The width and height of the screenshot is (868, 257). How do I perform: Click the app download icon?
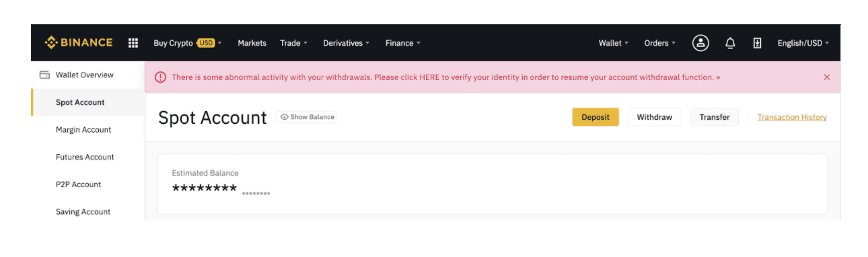pos(757,43)
